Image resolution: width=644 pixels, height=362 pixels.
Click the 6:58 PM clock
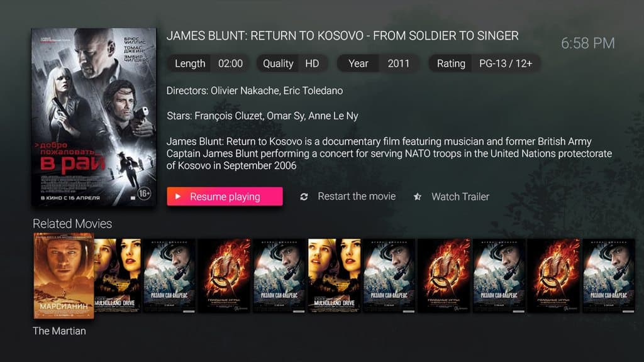click(588, 43)
